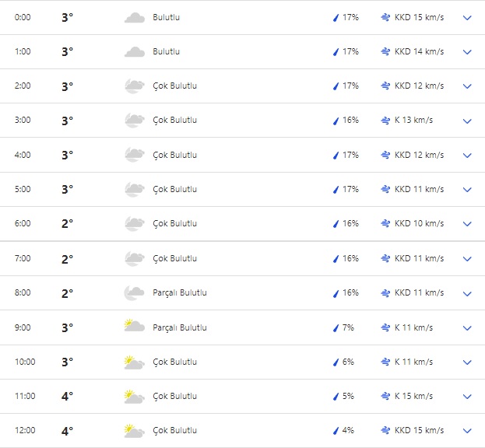The width and height of the screenshot is (485, 448).
Task: Click the raindrop icon in the 12:00 row
Action: tap(336, 430)
